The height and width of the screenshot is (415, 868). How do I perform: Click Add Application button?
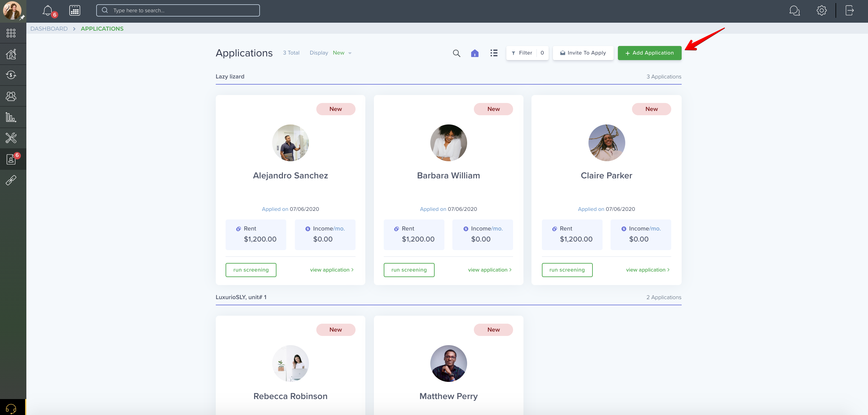[650, 53]
